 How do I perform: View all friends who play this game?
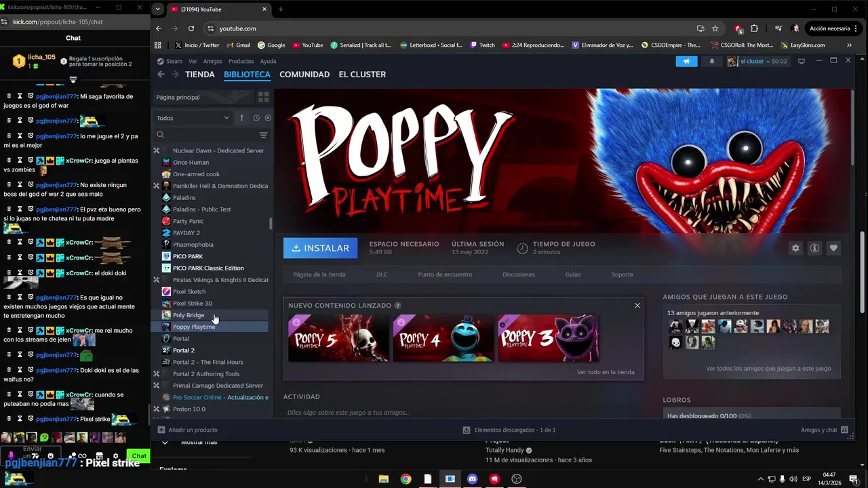(768, 369)
